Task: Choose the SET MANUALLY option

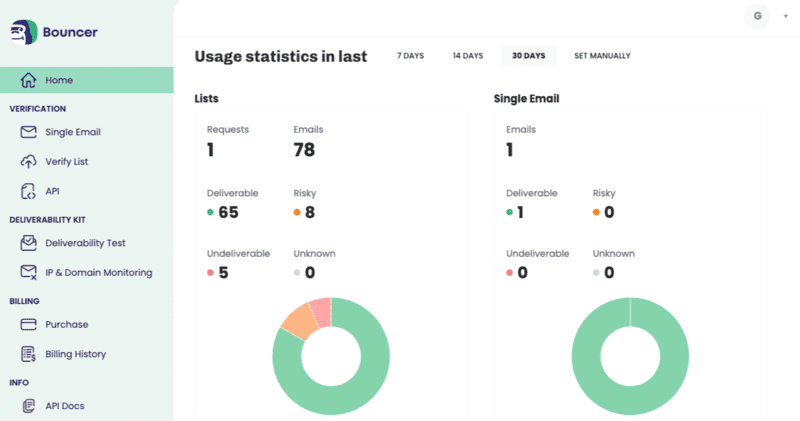Action: tap(602, 56)
